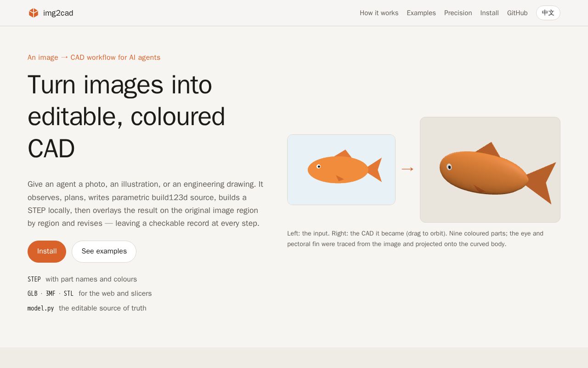Viewport: 588px width, 368px height.
Task: Click the tagline above the headline
Action: (94, 57)
